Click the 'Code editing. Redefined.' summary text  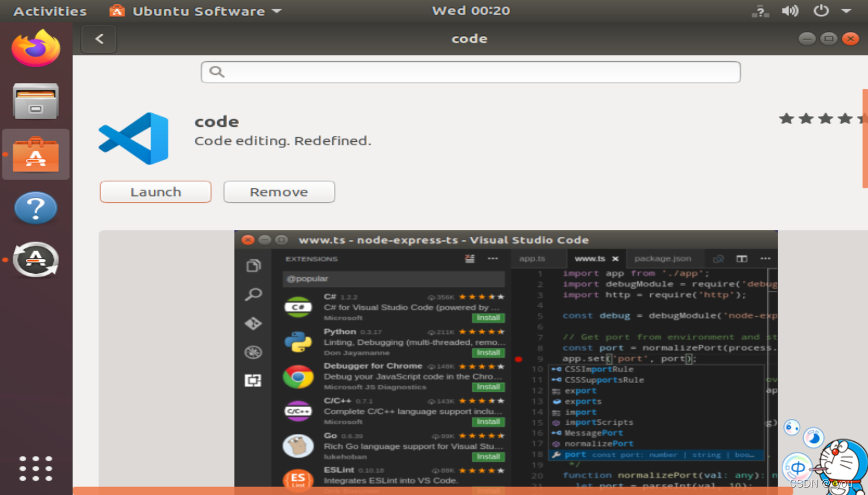pos(282,141)
